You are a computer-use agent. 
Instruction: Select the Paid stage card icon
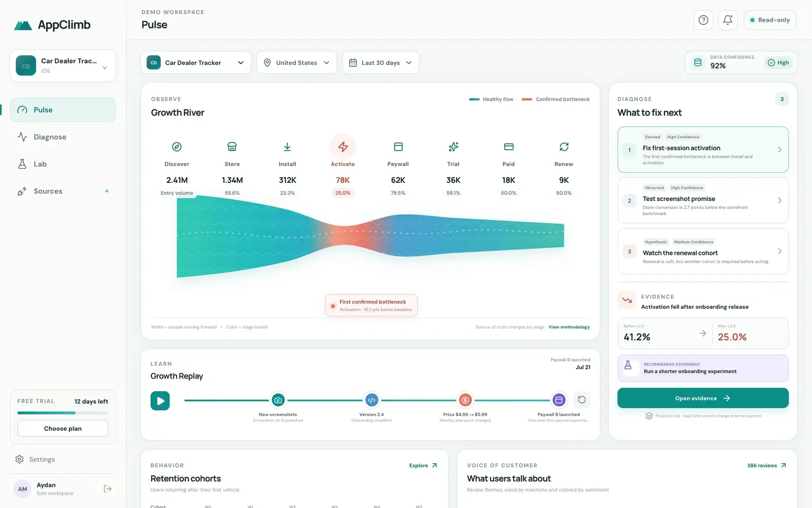(509, 147)
